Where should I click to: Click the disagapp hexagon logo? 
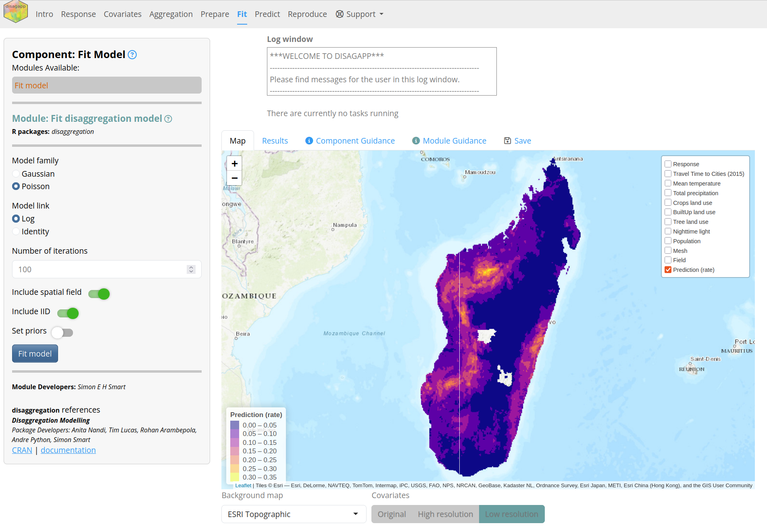15,12
